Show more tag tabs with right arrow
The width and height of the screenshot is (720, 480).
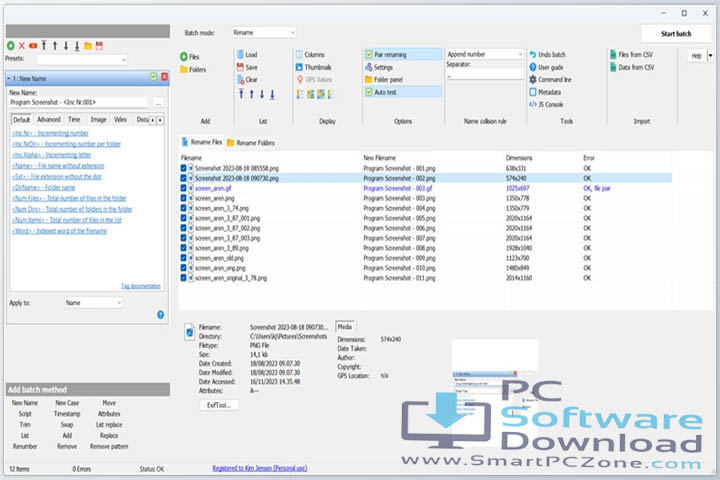coord(160,120)
